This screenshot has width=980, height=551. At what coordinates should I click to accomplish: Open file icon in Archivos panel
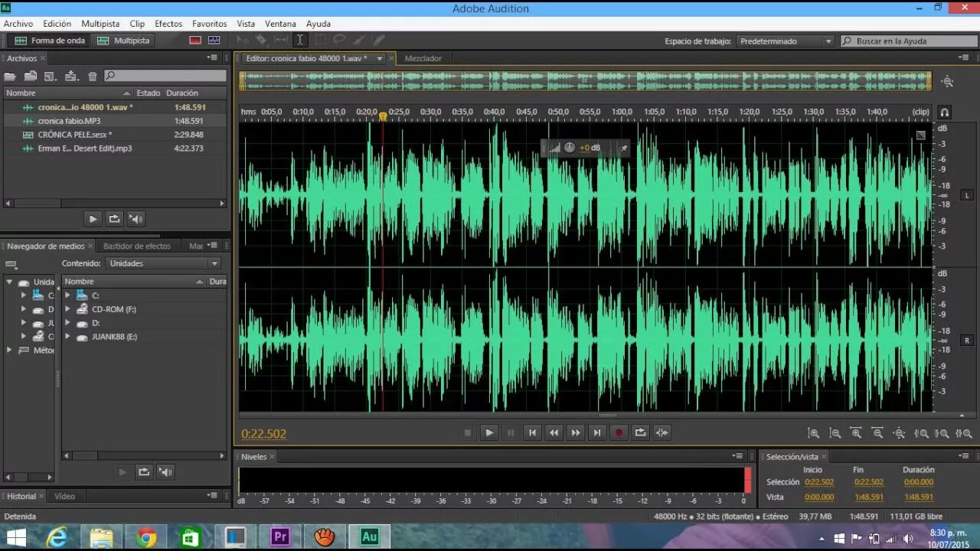tap(10, 76)
